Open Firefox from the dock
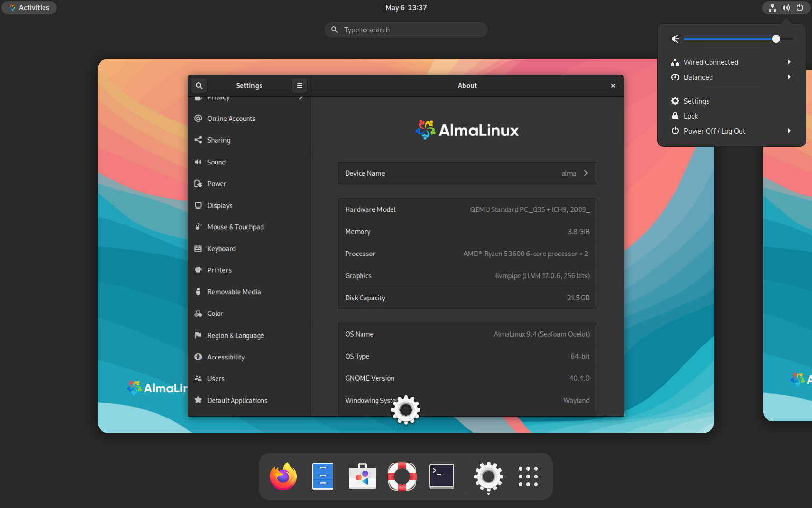This screenshot has width=812, height=508. coord(283,477)
